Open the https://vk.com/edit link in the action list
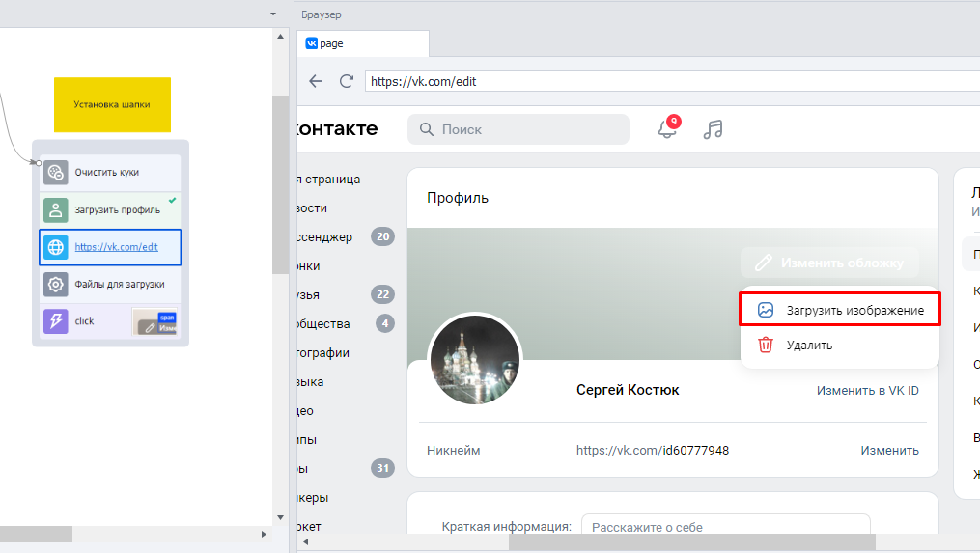The width and height of the screenshot is (980, 553). click(x=116, y=247)
